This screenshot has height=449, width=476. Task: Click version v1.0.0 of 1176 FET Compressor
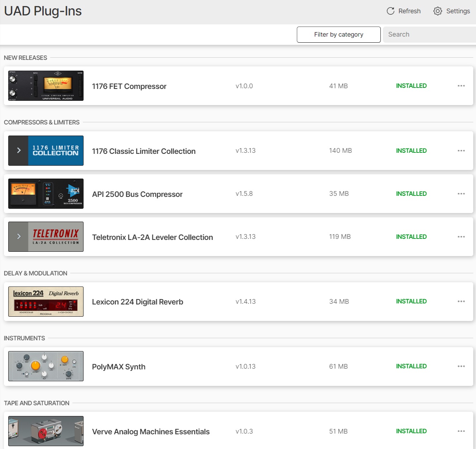244,86
